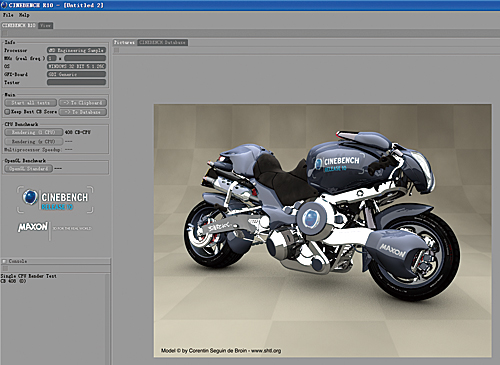Click the GFX-Board field

[x=76, y=74]
